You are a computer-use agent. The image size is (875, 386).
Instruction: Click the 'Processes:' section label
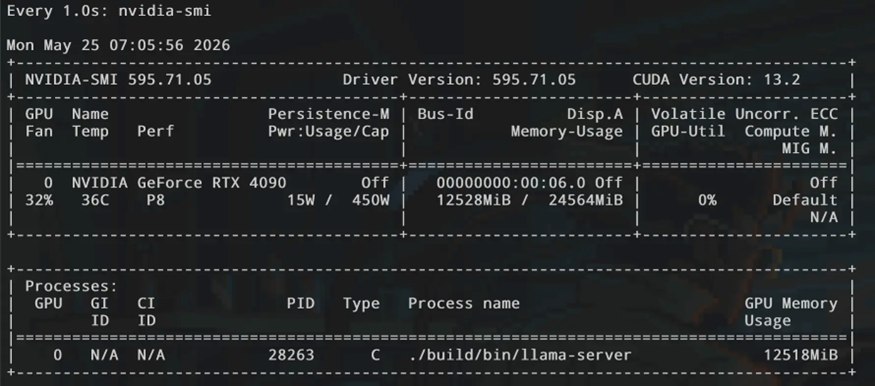coord(71,287)
